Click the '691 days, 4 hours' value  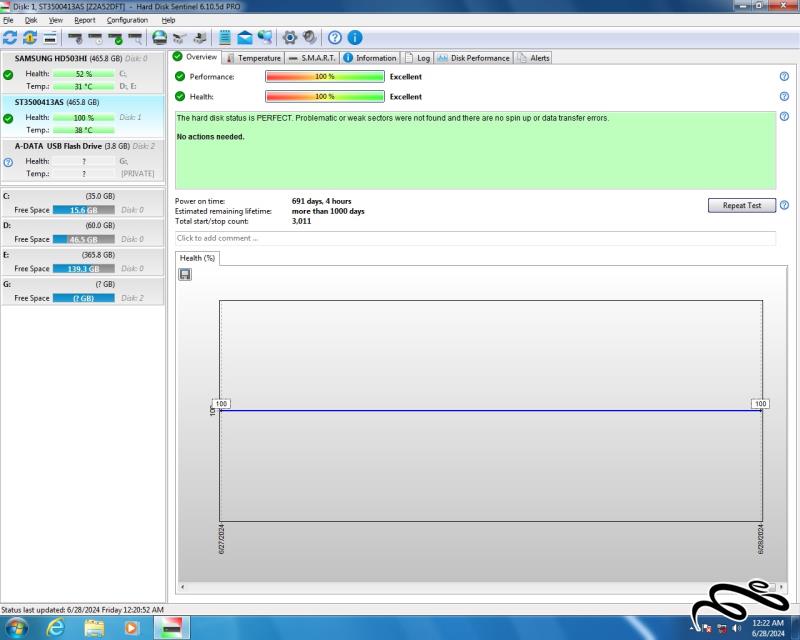click(321, 201)
